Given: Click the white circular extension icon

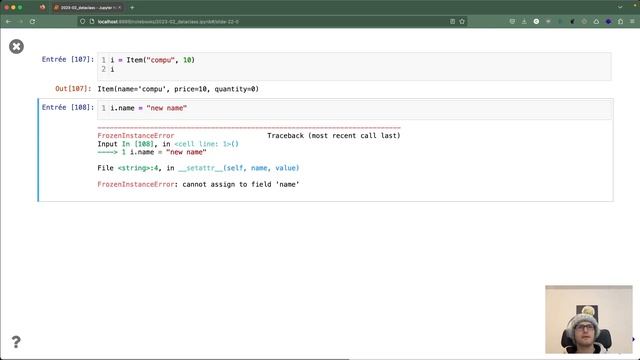Looking at the screenshot, I should click(x=536, y=21).
